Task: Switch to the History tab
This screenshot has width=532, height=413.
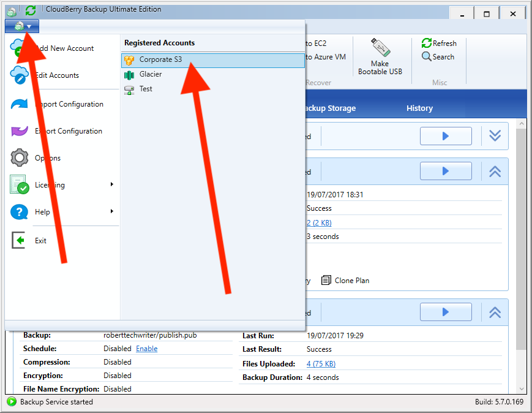Action: click(x=420, y=108)
